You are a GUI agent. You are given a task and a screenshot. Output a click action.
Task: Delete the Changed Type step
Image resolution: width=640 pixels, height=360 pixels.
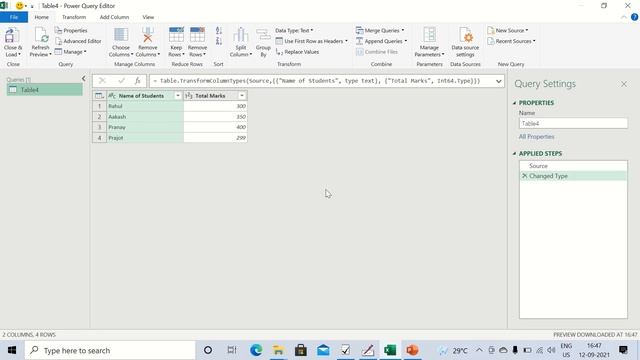[x=524, y=176]
